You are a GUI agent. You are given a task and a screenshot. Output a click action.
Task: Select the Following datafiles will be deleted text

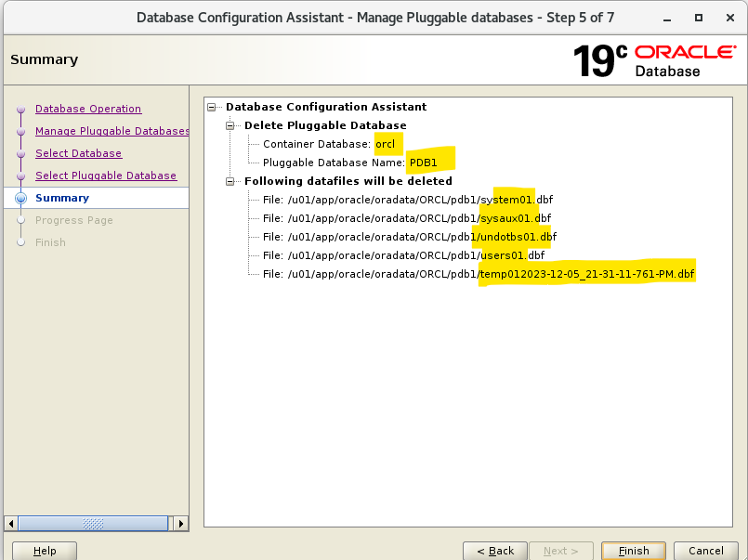coord(348,181)
